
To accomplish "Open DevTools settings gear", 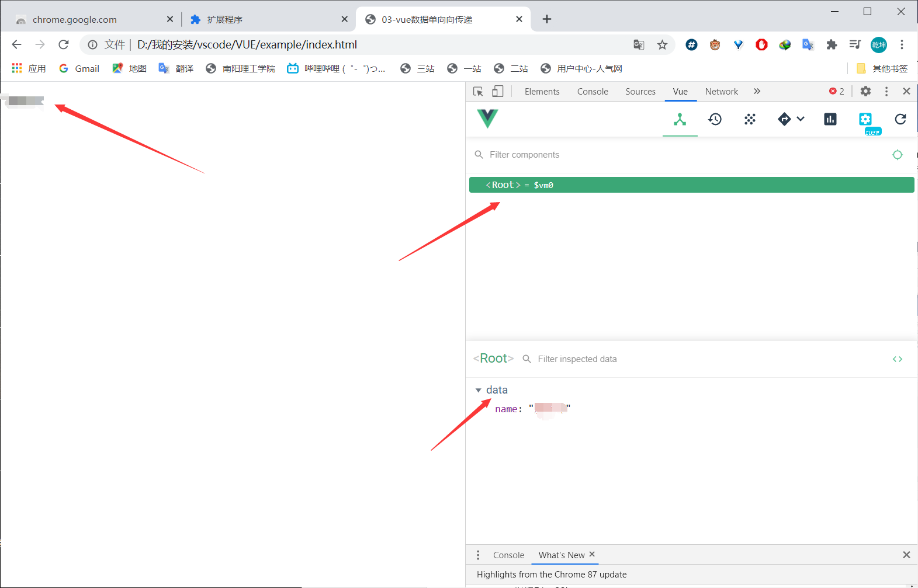I will [865, 92].
